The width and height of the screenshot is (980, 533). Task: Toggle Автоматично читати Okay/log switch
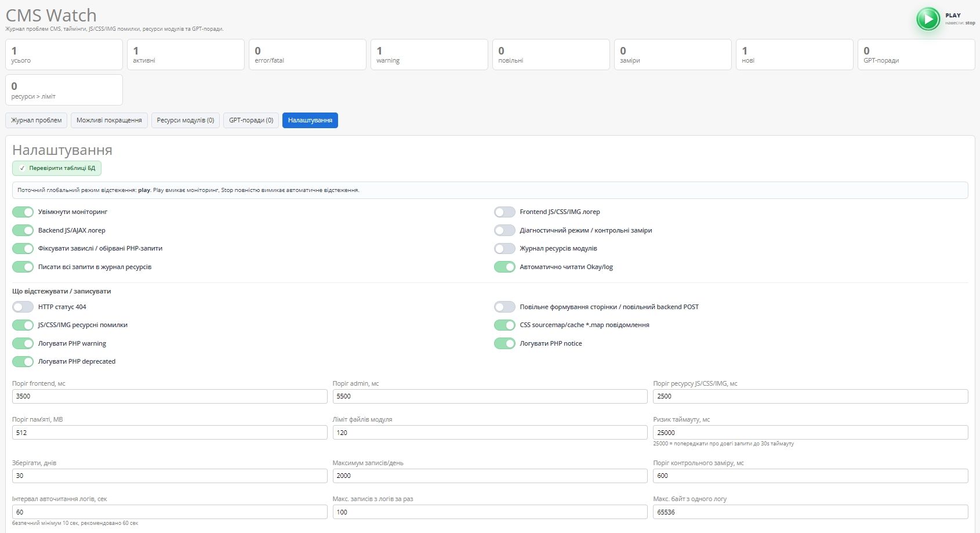point(504,267)
